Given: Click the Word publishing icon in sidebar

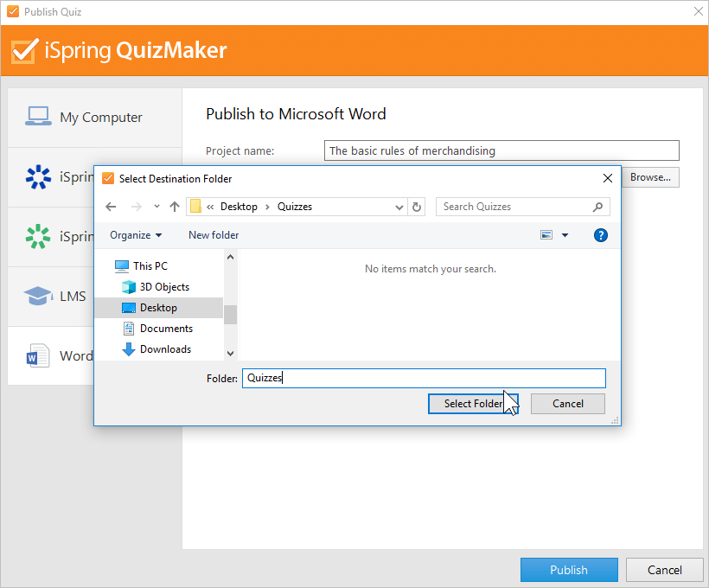Looking at the screenshot, I should coord(38,355).
